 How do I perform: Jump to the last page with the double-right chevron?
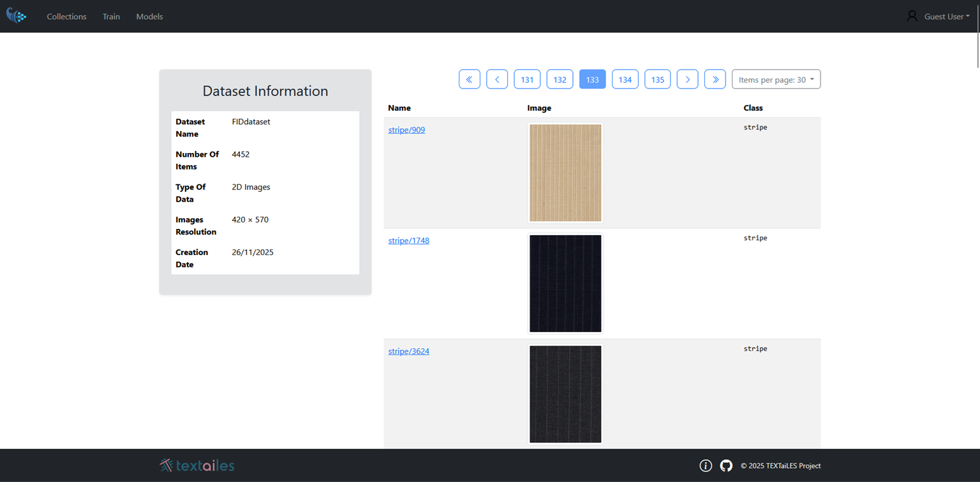[x=715, y=79]
